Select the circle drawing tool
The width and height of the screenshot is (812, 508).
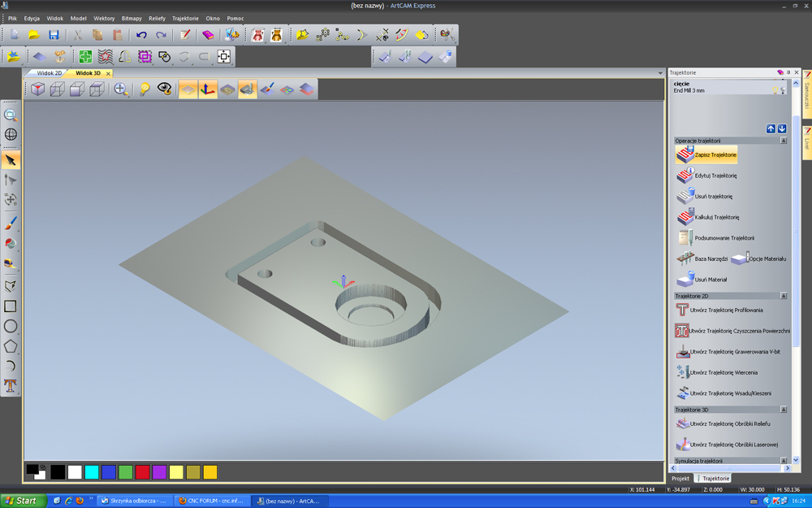click(x=11, y=326)
